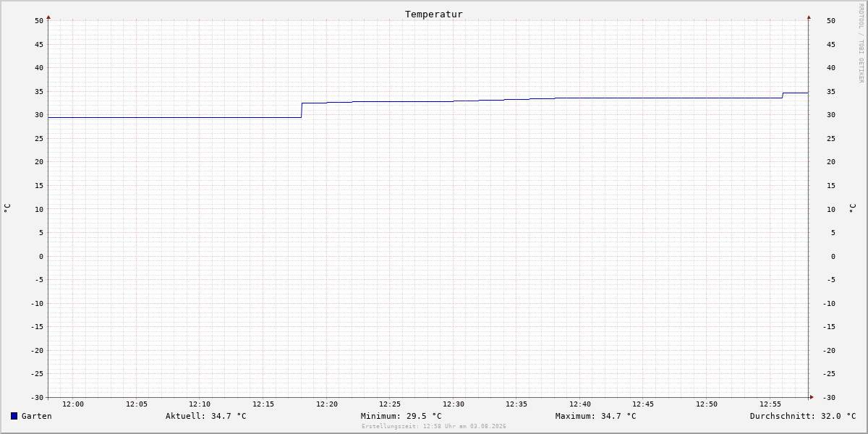The height and width of the screenshot is (434, 868).
Task: Click the red arrow atop right y-axis
Action: click(809, 17)
